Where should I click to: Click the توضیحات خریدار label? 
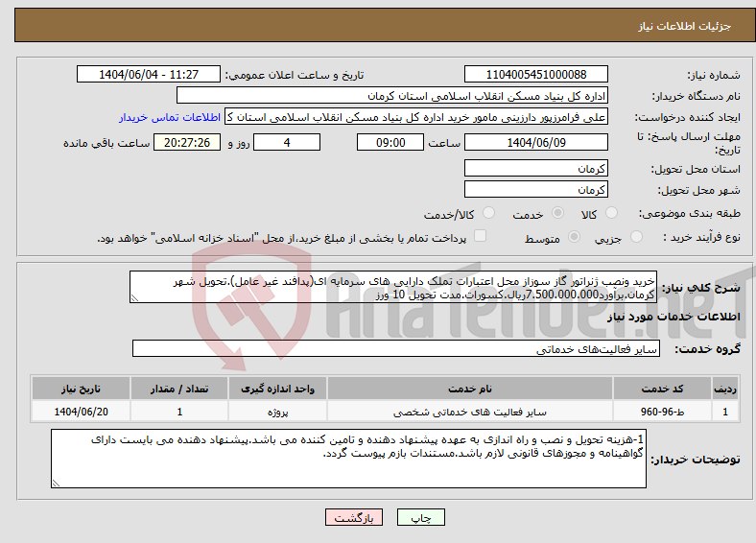696,460
